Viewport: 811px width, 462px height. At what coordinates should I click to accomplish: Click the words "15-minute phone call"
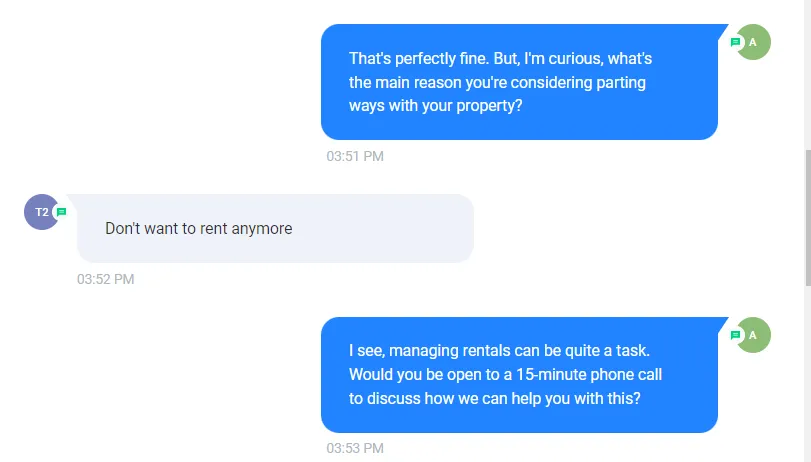coord(589,375)
